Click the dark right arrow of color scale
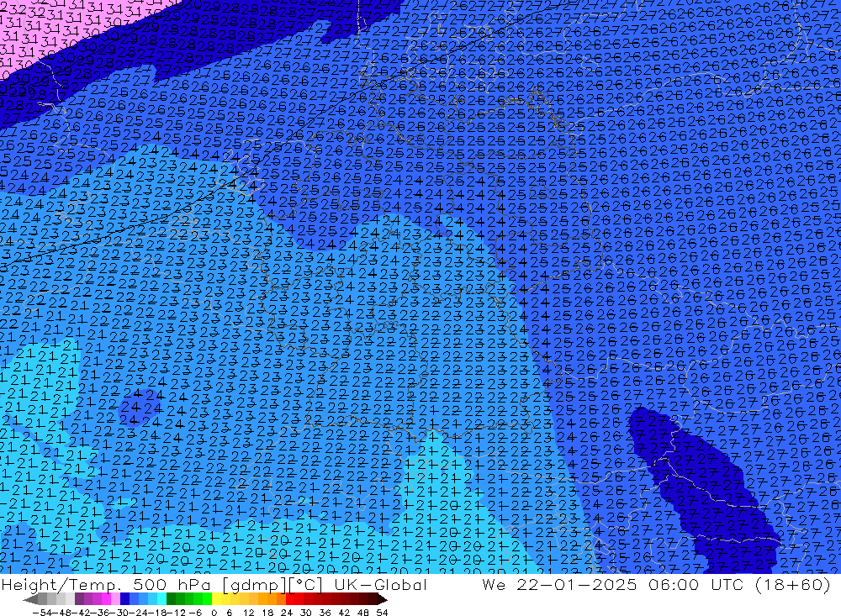The image size is (841, 616). click(383, 599)
